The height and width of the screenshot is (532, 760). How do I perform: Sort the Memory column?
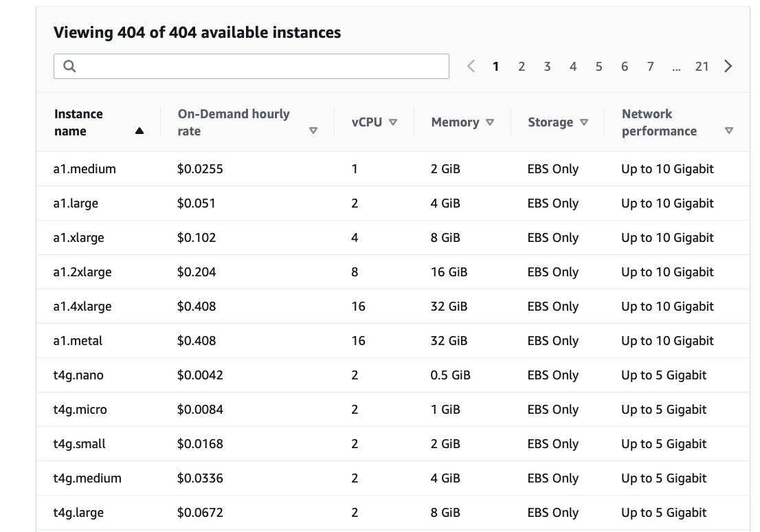click(x=490, y=122)
